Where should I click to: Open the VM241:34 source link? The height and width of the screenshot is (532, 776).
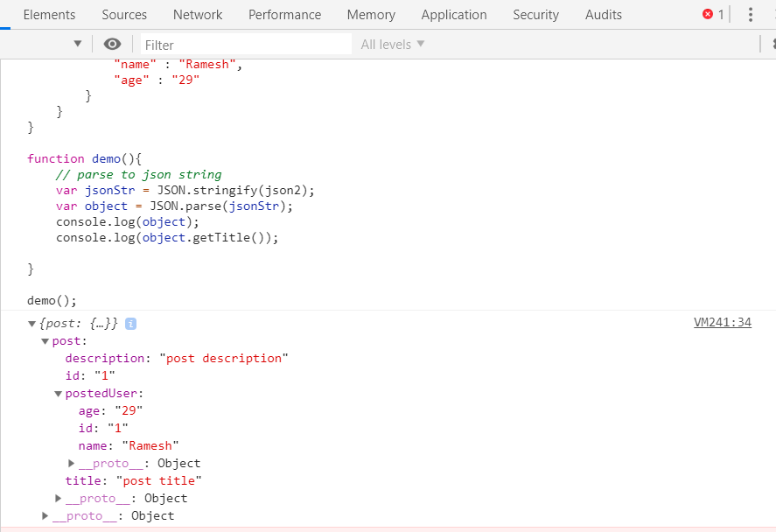pyautogui.click(x=723, y=322)
